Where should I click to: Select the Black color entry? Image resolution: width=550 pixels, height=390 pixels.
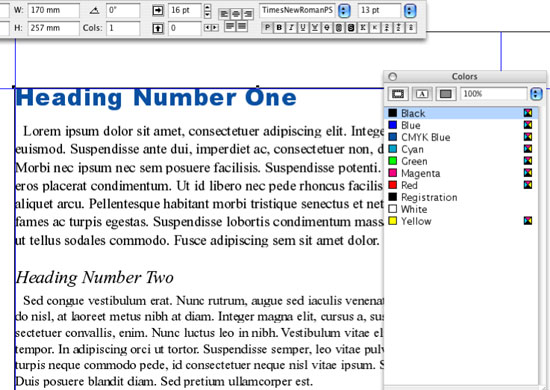coord(461,113)
